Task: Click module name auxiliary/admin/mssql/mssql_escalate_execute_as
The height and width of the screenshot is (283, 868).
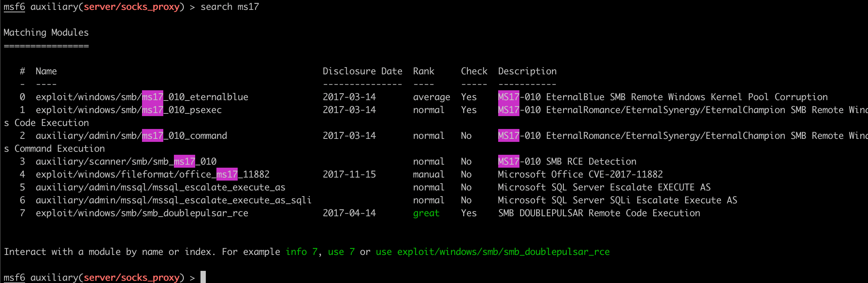Action: (161, 187)
